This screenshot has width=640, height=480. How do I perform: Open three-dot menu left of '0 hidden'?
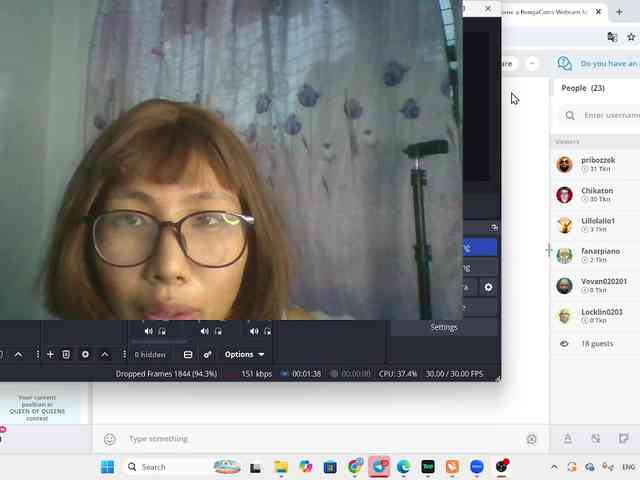[x=124, y=355]
